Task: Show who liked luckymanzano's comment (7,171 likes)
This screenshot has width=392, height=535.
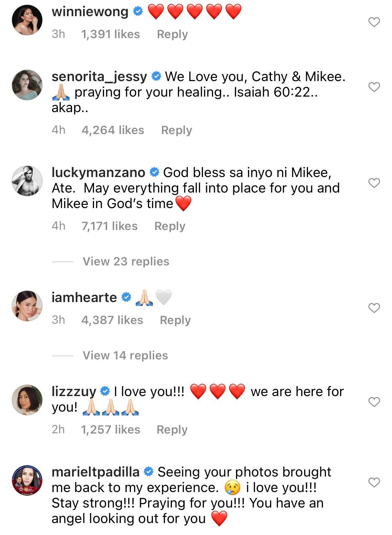Action: [x=110, y=226]
